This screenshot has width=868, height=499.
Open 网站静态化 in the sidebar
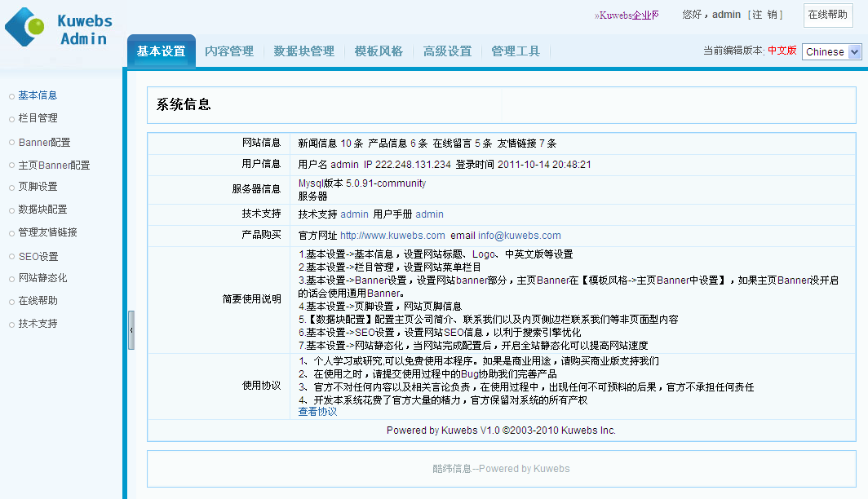pyautogui.click(x=42, y=278)
